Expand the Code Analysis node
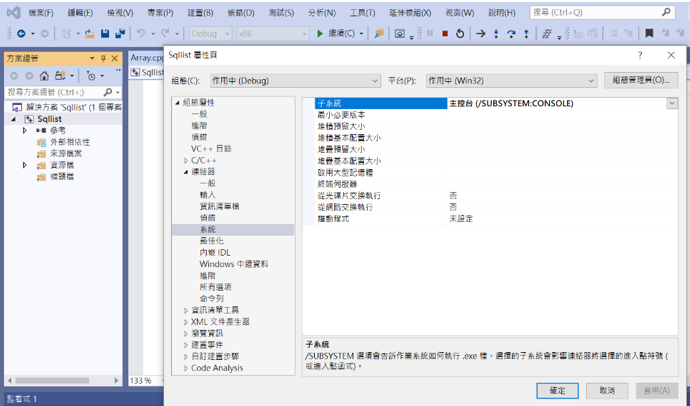 (x=186, y=368)
